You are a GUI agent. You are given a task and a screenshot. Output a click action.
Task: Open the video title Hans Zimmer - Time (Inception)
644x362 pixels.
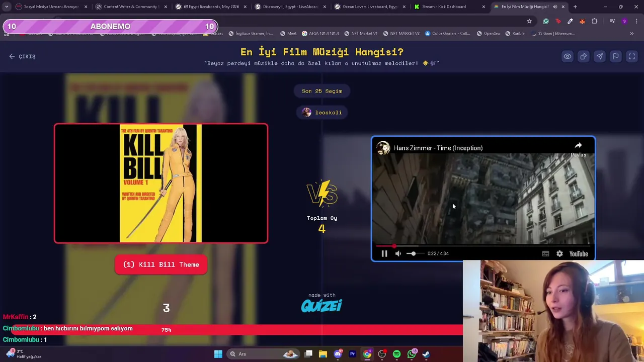point(438,148)
